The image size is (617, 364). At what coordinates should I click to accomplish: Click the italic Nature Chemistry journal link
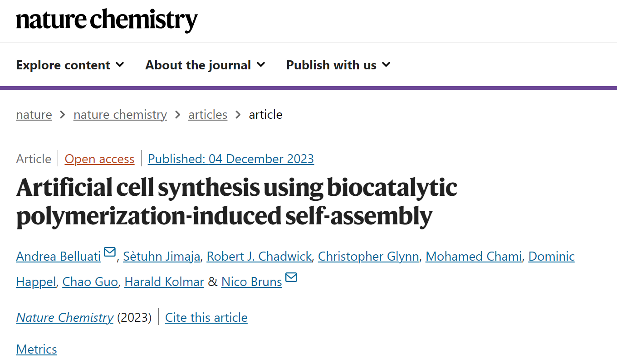65,318
